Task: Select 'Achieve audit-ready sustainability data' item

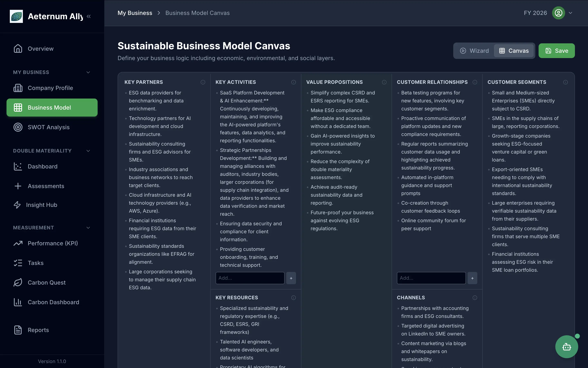Action: 336,195
